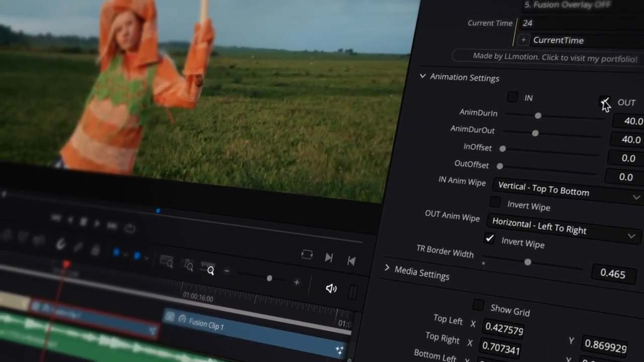This screenshot has height=362, width=644.
Task: Click Top Left X field 0.427579
Action: 504,328
